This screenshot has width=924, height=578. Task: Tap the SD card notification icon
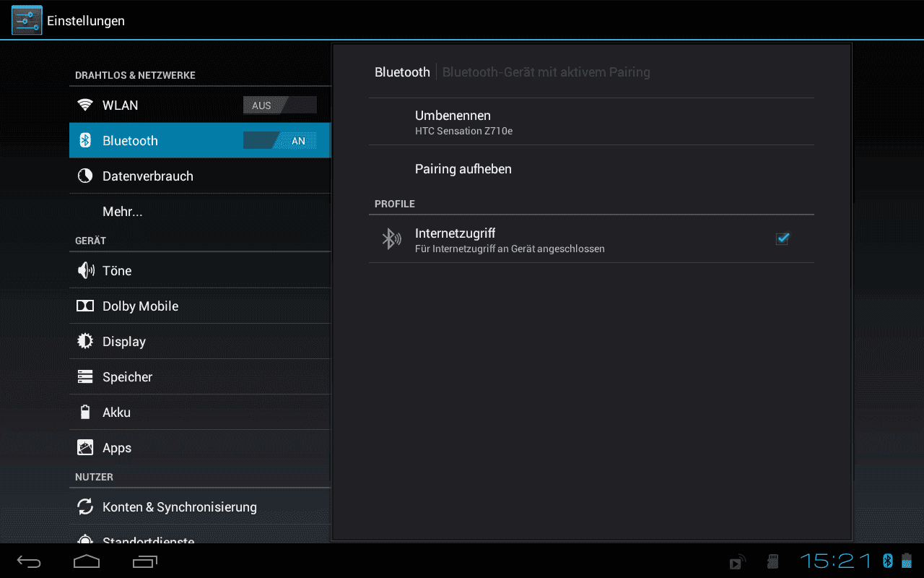click(x=772, y=562)
